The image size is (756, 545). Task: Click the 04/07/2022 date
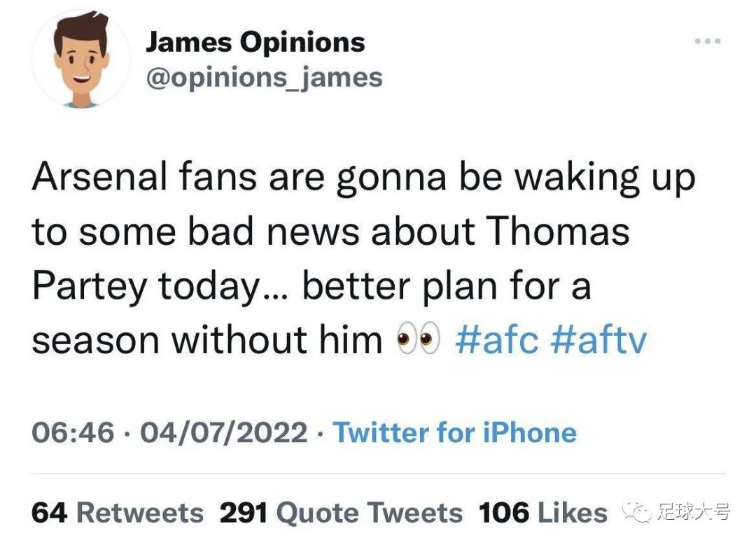click(224, 432)
